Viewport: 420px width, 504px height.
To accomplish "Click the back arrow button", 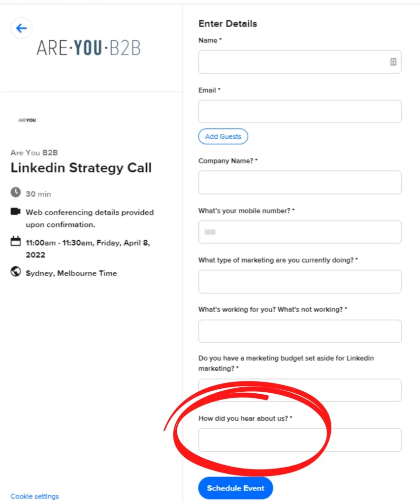I will click(22, 28).
